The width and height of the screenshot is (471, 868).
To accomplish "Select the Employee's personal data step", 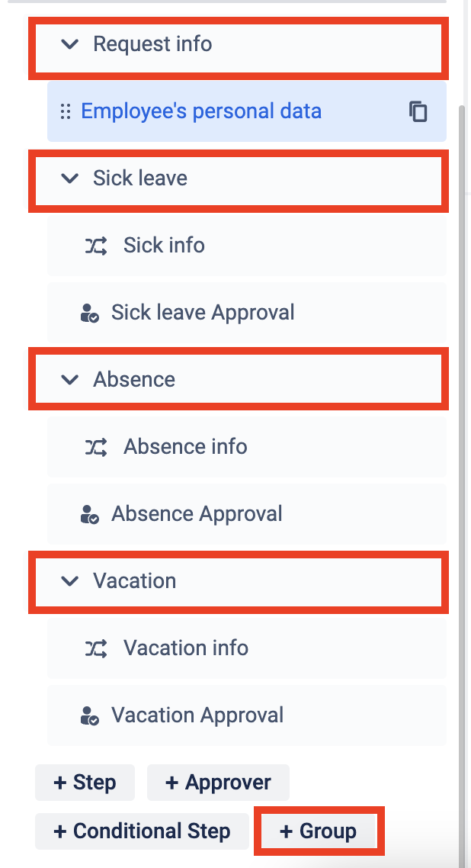I will pyautogui.click(x=201, y=111).
